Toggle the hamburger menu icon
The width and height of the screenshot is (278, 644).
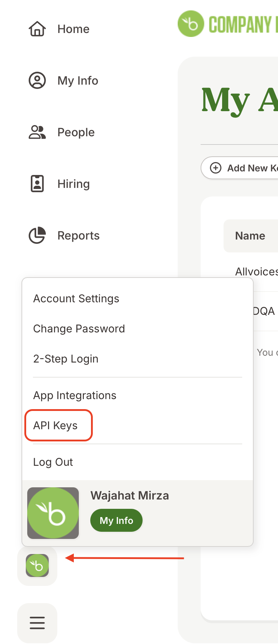(37, 623)
